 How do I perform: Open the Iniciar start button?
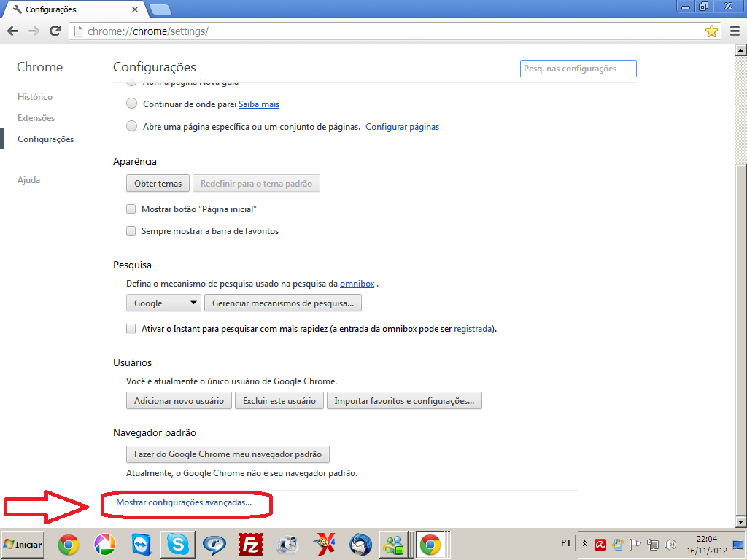(x=23, y=544)
